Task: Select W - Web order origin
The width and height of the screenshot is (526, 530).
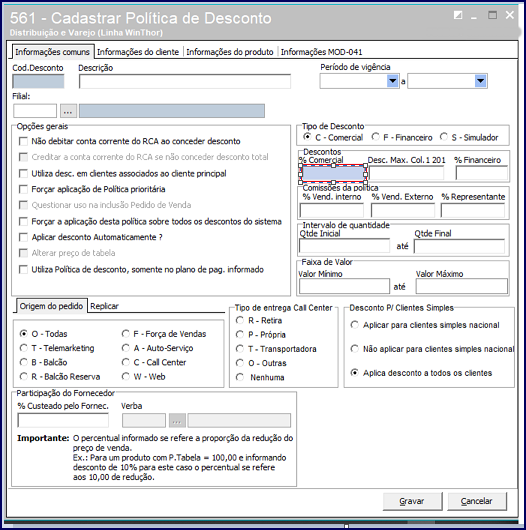Action: pos(126,377)
